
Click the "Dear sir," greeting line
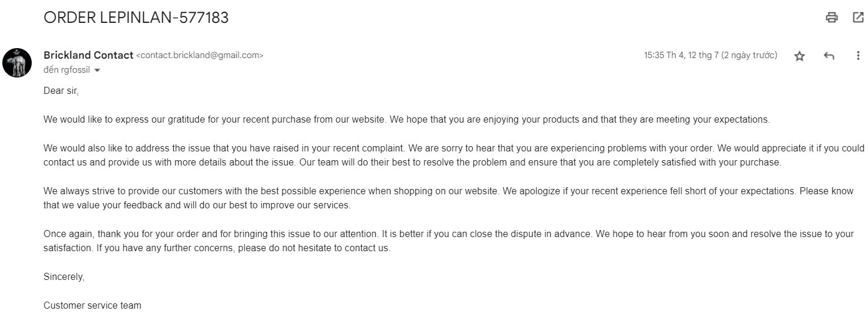[x=61, y=91]
